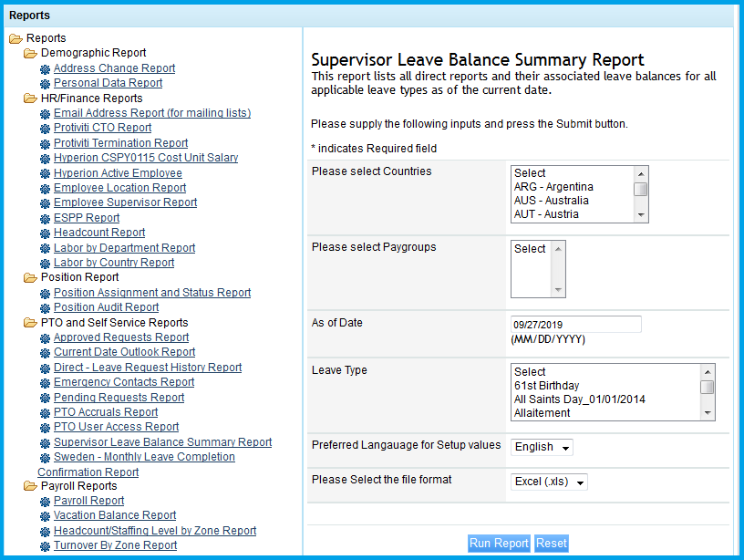Click the gear icon next to Headcount Report

(x=46, y=233)
